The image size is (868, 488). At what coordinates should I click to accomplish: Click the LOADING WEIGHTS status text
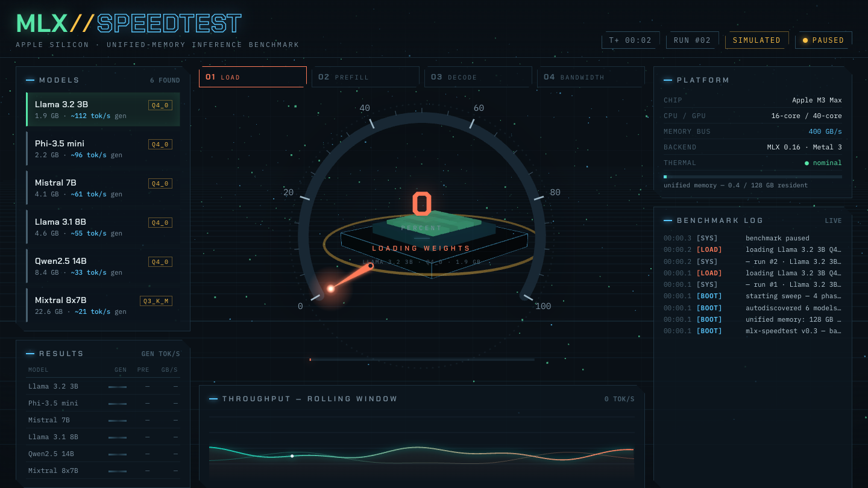(x=421, y=248)
